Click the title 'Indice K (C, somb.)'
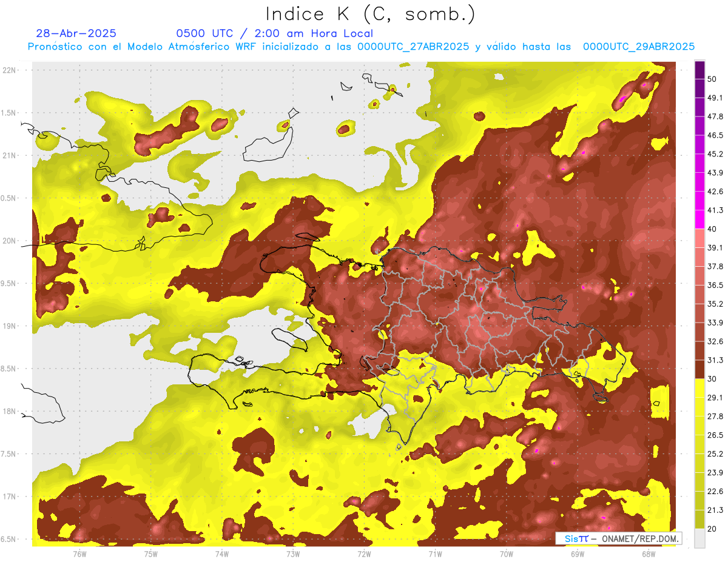 (371, 15)
